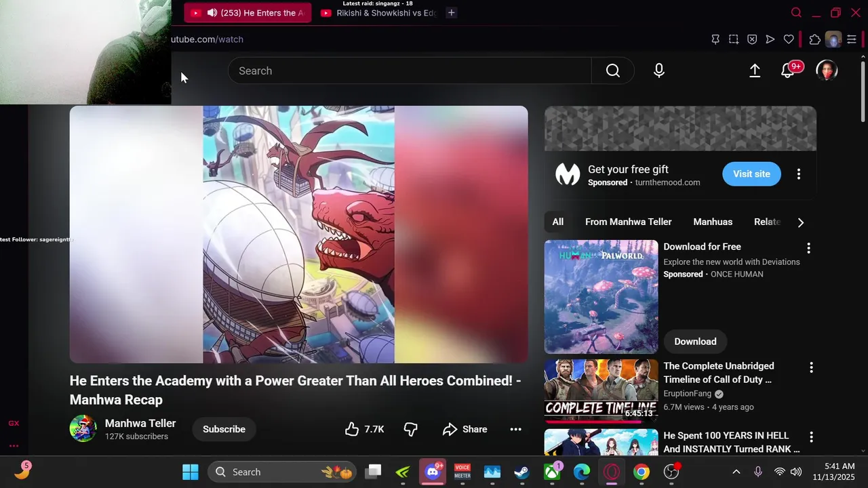Screen dimensions: 868x488
Task: Open options for the turnthemood.com ad
Action: point(799,174)
